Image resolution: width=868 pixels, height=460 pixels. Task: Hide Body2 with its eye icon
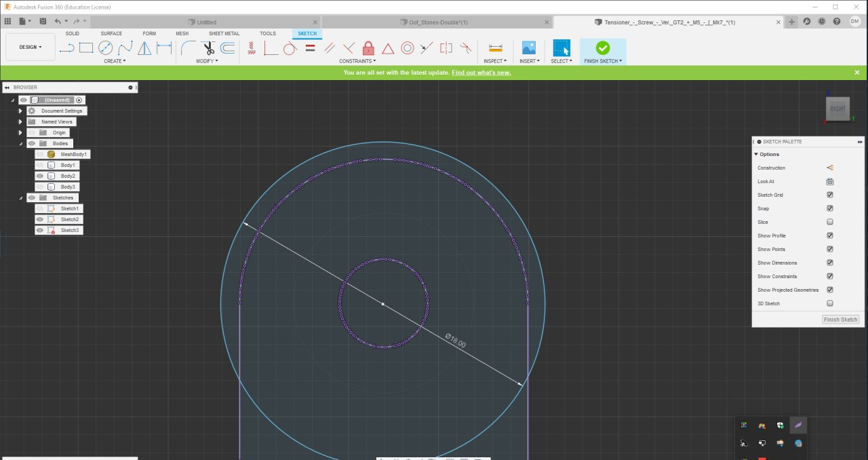(40, 176)
